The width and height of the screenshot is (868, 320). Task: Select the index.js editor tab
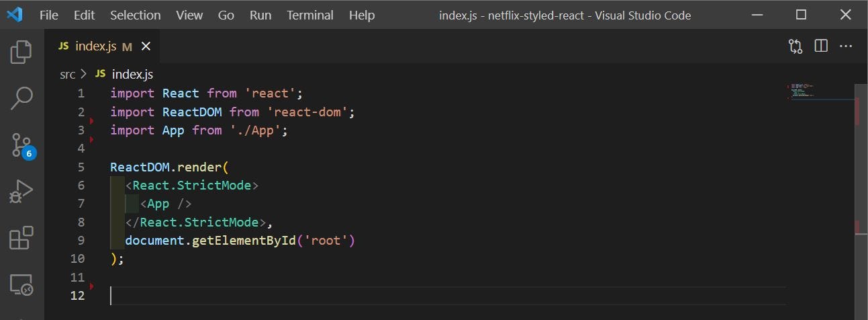pyautogui.click(x=103, y=46)
